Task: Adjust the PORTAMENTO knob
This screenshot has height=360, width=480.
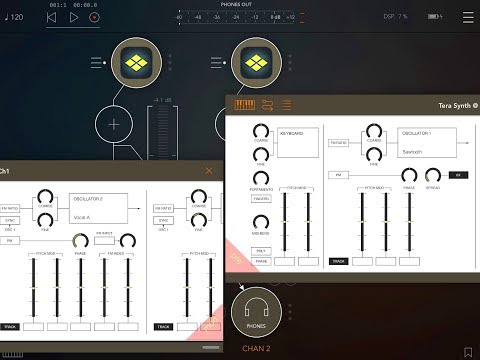Action: click(x=261, y=178)
